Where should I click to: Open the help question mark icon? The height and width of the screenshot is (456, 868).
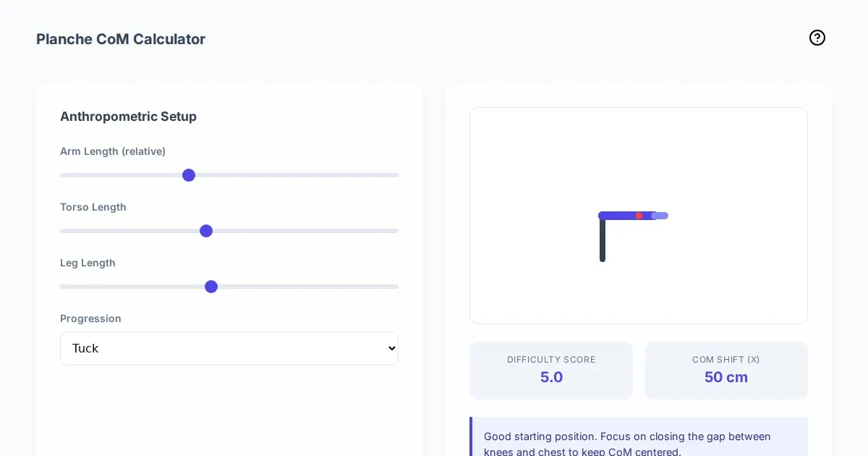tap(817, 38)
